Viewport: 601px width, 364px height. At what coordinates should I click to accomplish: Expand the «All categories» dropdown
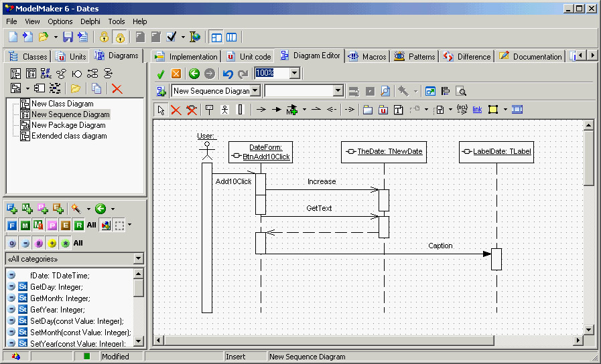point(138,259)
